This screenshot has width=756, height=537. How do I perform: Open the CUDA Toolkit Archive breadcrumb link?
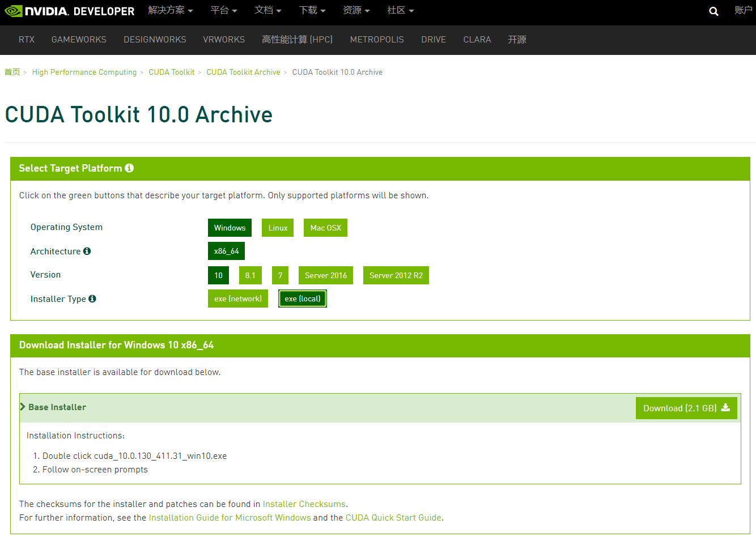click(x=244, y=72)
